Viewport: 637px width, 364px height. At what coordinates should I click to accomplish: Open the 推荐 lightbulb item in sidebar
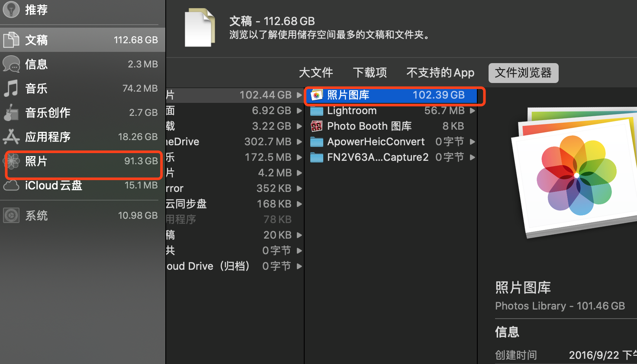coord(11,9)
